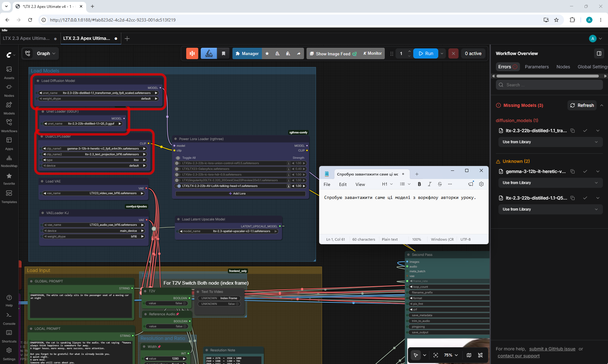Click the Run button
The height and width of the screenshot is (364, 608).
pyautogui.click(x=426, y=53)
